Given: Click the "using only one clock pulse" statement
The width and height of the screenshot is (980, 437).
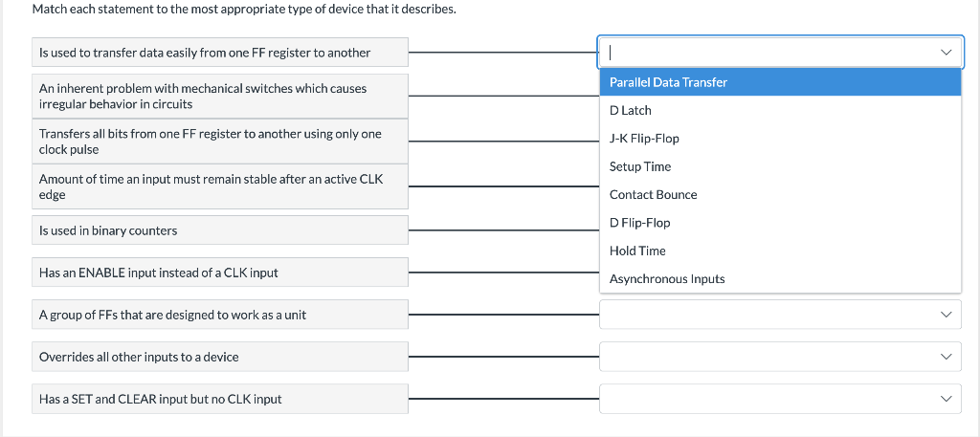Looking at the screenshot, I should point(220,142).
